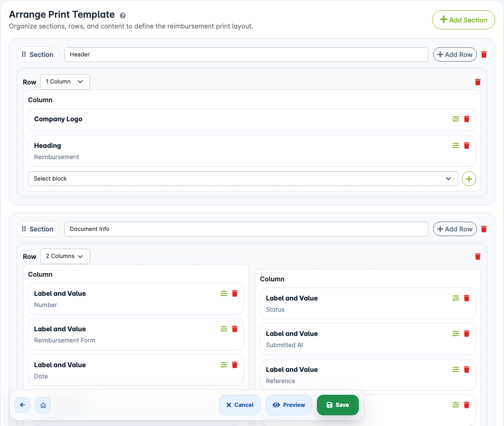The image size is (504, 426).
Task: Open settings for the Number label block
Action: tap(224, 293)
